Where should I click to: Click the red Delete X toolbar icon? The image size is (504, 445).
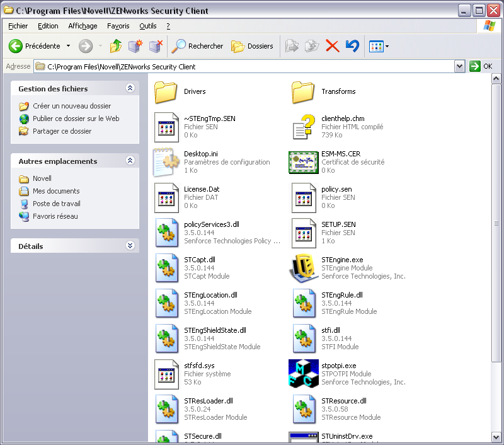(332, 46)
